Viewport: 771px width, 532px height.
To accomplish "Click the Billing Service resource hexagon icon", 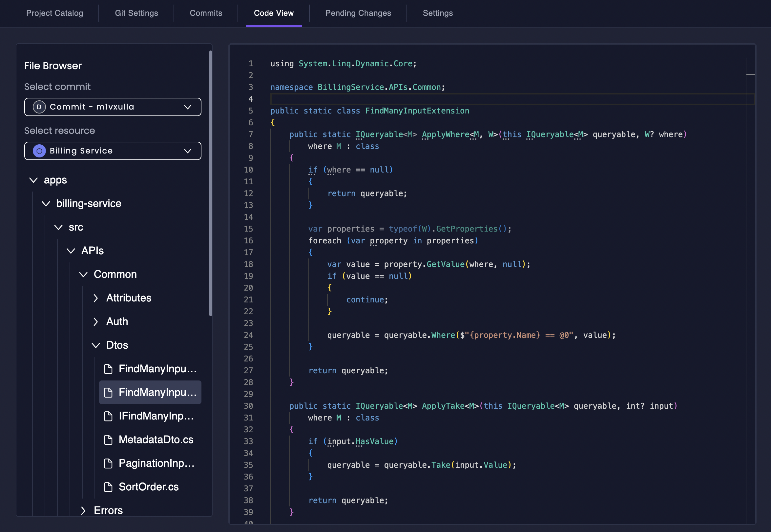I will [x=39, y=151].
